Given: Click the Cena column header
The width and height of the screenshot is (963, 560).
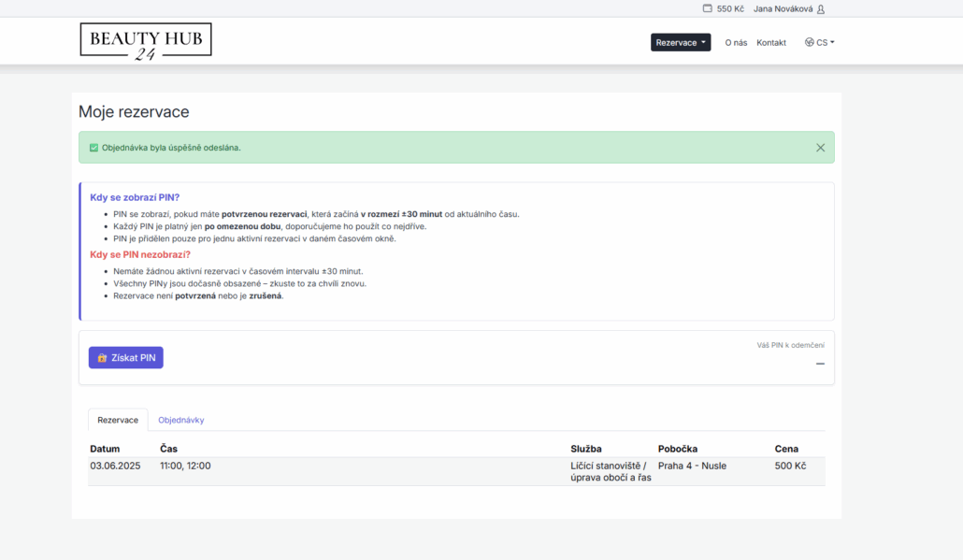Looking at the screenshot, I should pos(786,449).
